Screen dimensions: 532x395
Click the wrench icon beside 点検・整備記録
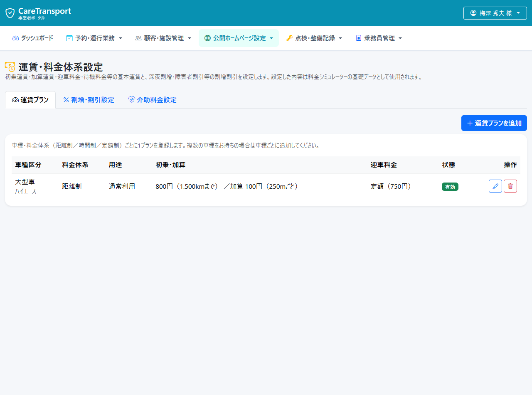(x=290, y=38)
